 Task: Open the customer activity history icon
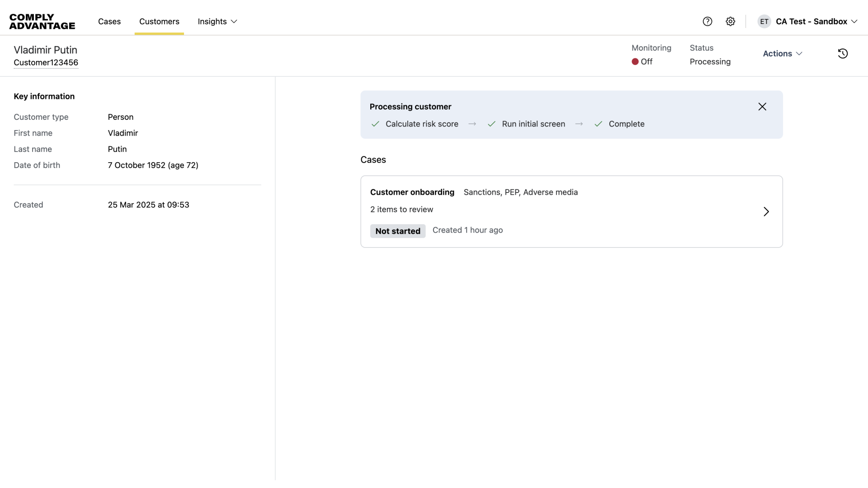click(x=843, y=53)
